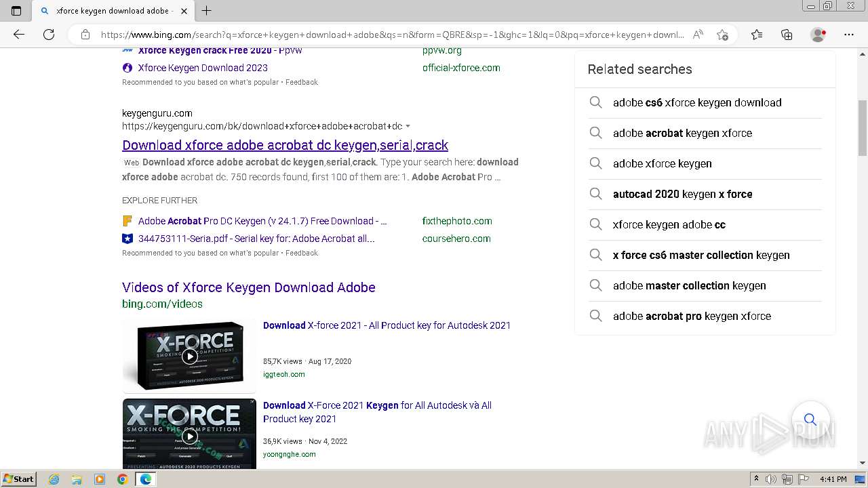This screenshot has height=488, width=868.
Task: Show hidden system tray icons
Action: (x=756, y=479)
